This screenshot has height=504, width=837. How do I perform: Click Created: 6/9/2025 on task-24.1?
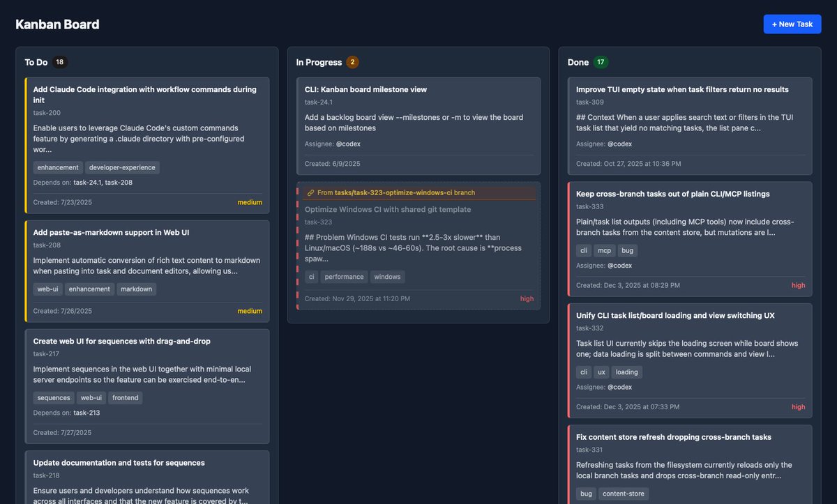(x=332, y=164)
